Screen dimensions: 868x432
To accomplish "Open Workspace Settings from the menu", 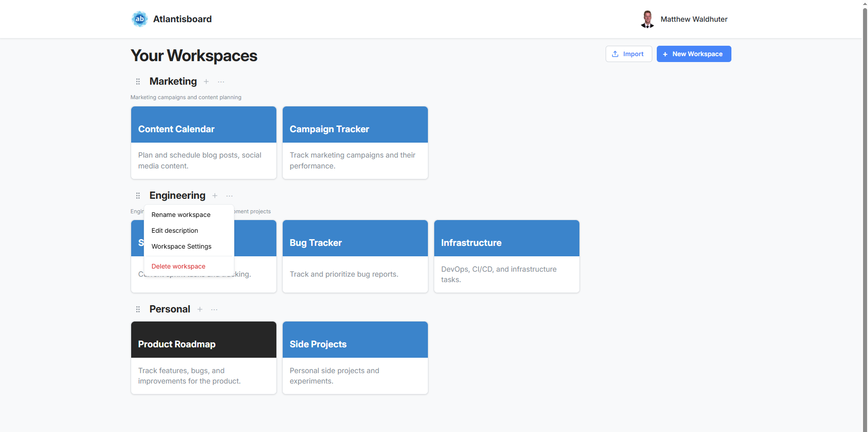I will (189, 246).
